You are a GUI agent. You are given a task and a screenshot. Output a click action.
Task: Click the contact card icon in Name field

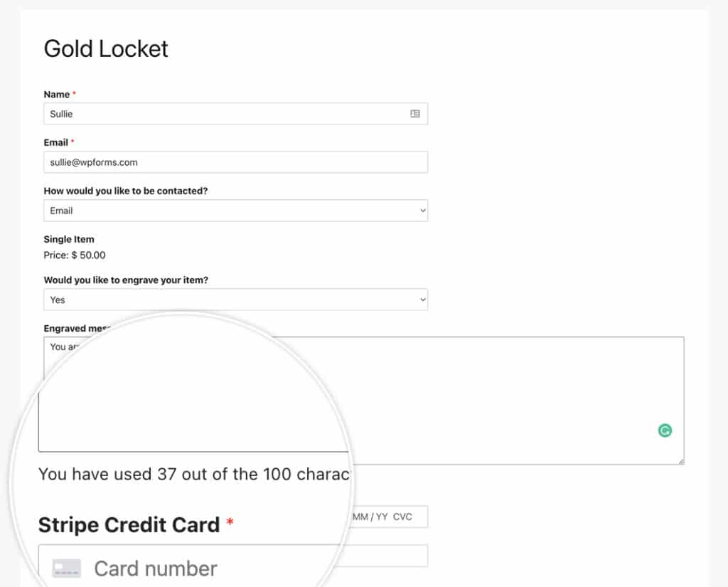(x=417, y=114)
